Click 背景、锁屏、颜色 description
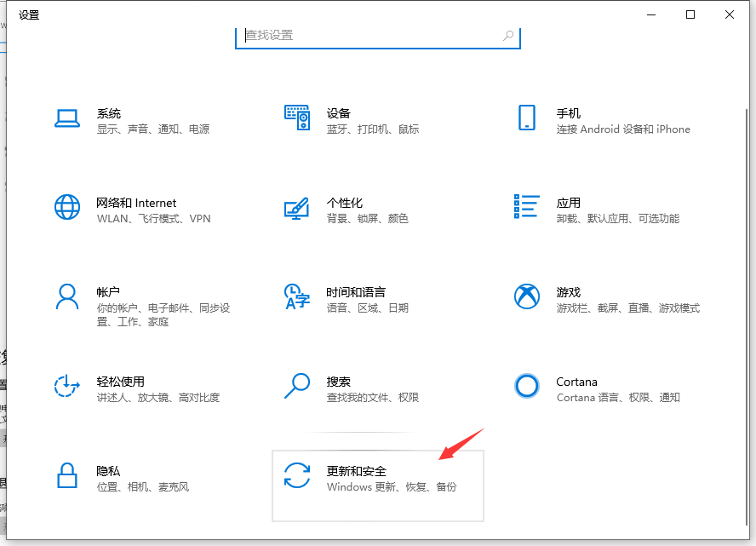Image resolution: width=756 pixels, height=546 pixels. tap(368, 219)
